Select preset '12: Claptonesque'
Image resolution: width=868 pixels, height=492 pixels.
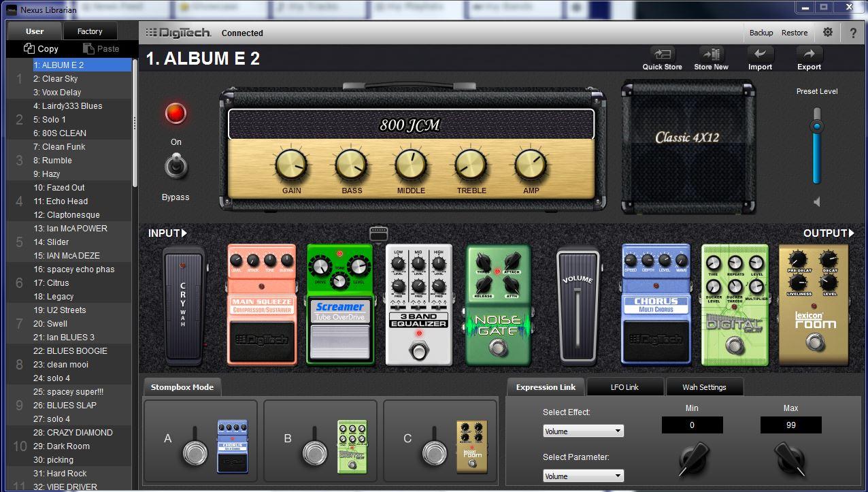pos(82,215)
